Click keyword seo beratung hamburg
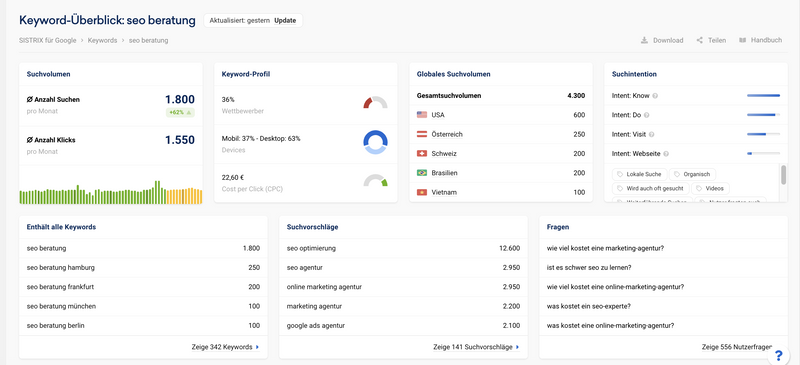Viewport: 800px width, 365px height. coord(61,267)
